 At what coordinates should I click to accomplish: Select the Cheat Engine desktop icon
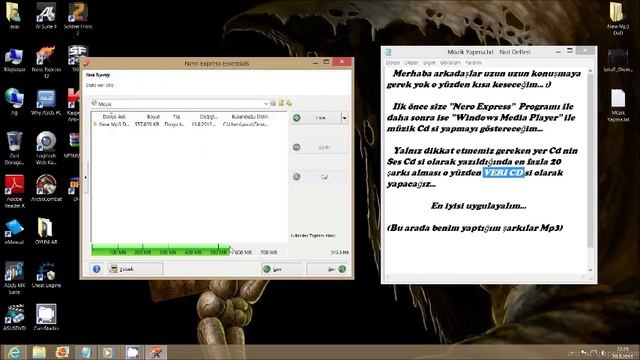(x=46, y=274)
